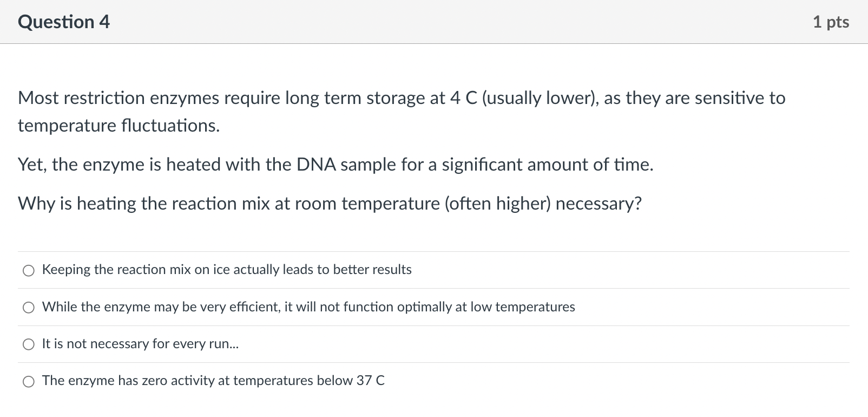Viewport: 868px width, 417px height.
Task: Click "37 C" in the last answer
Action: coord(371,381)
